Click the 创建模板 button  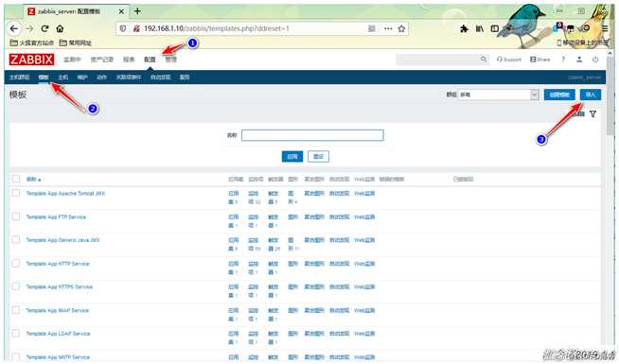(x=559, y=95)
